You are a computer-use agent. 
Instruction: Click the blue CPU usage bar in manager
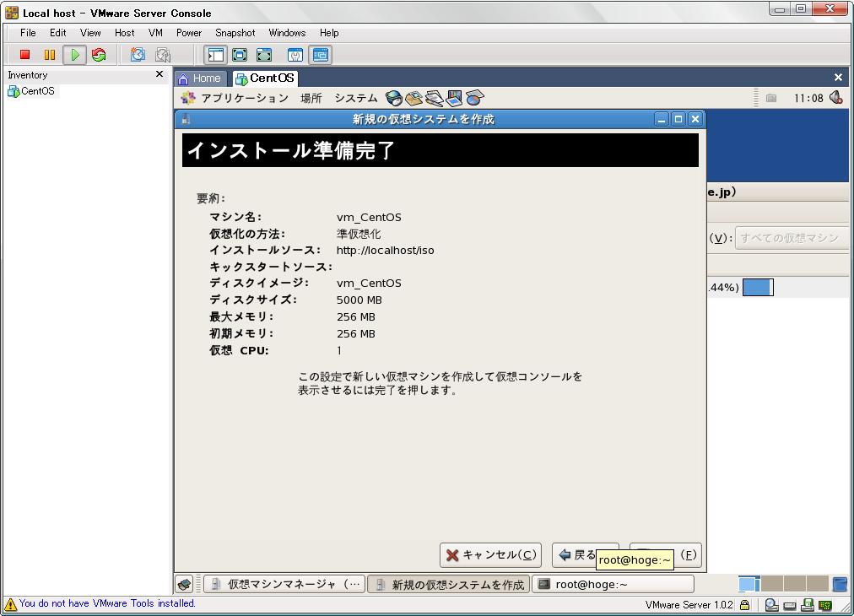pos(758,287)
